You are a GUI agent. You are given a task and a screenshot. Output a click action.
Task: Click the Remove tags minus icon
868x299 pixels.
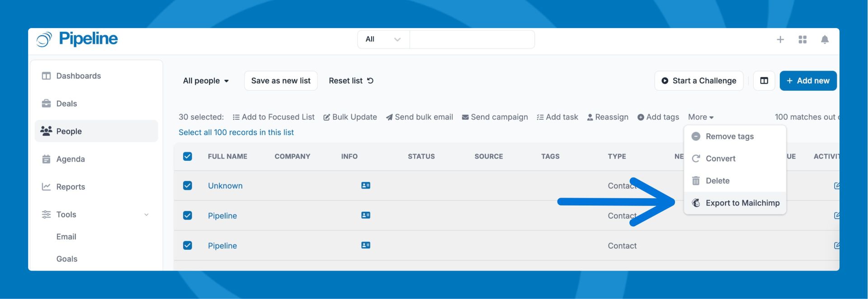696,136
